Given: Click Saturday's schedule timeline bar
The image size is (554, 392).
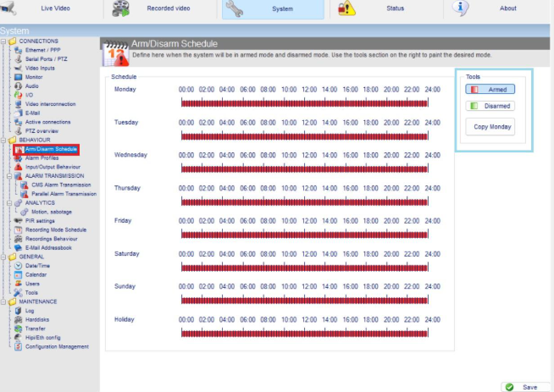Looking at the screenshot, I should coord(305,268).
